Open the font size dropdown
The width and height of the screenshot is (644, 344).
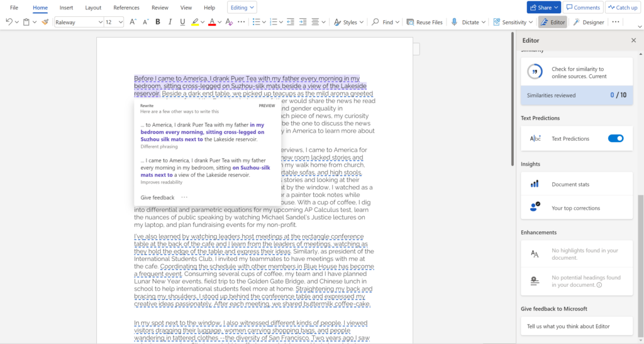point(119,22)
